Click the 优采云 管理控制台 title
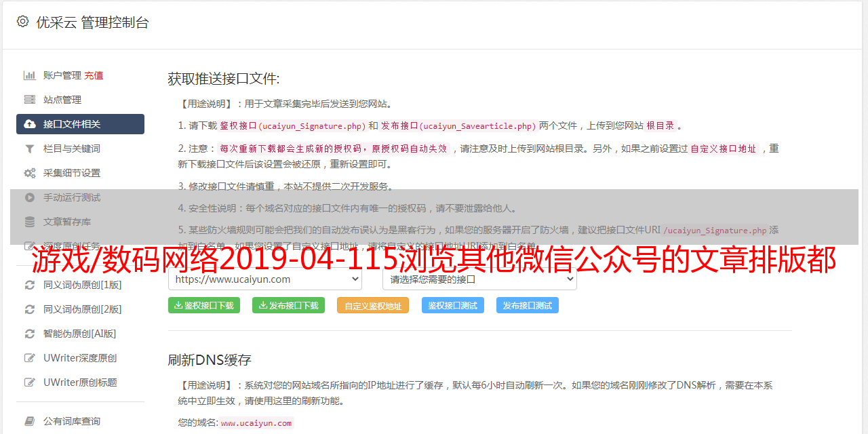868x434 pixels. point(92,22)
